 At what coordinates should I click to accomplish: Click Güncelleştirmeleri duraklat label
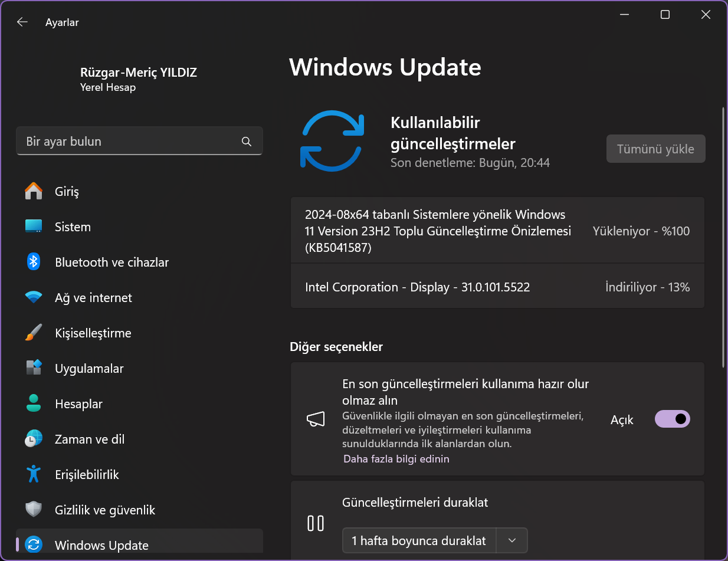click(415, 503)
